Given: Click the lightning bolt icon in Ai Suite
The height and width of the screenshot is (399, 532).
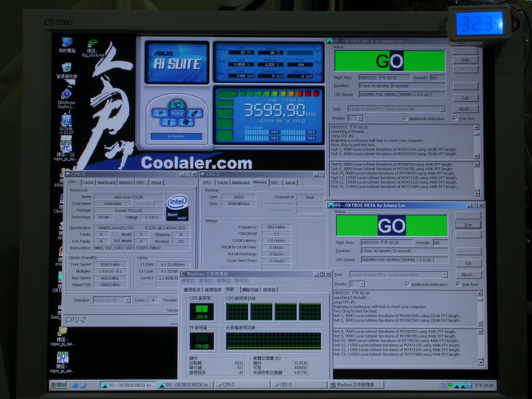Looking at the screenshot, I should pyautogui.click(x=169, y=122).
